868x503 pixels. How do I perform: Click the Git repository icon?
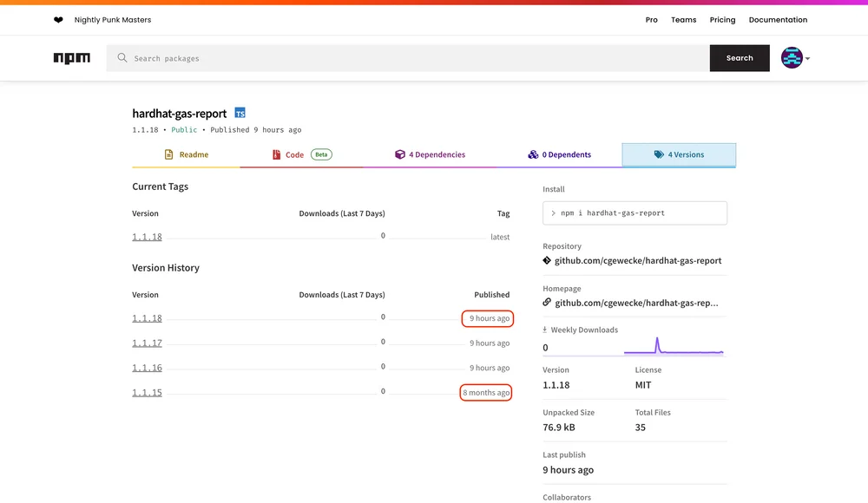click(x=547, y=261)
